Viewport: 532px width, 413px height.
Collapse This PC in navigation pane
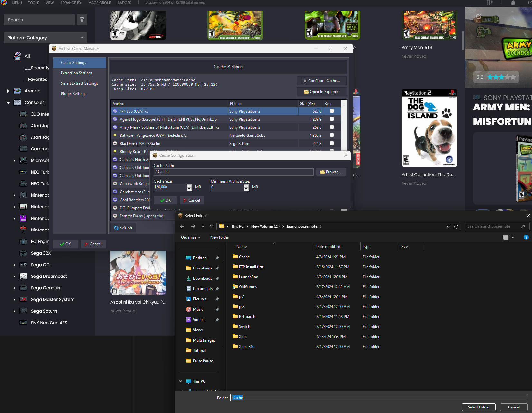[181, 381]
